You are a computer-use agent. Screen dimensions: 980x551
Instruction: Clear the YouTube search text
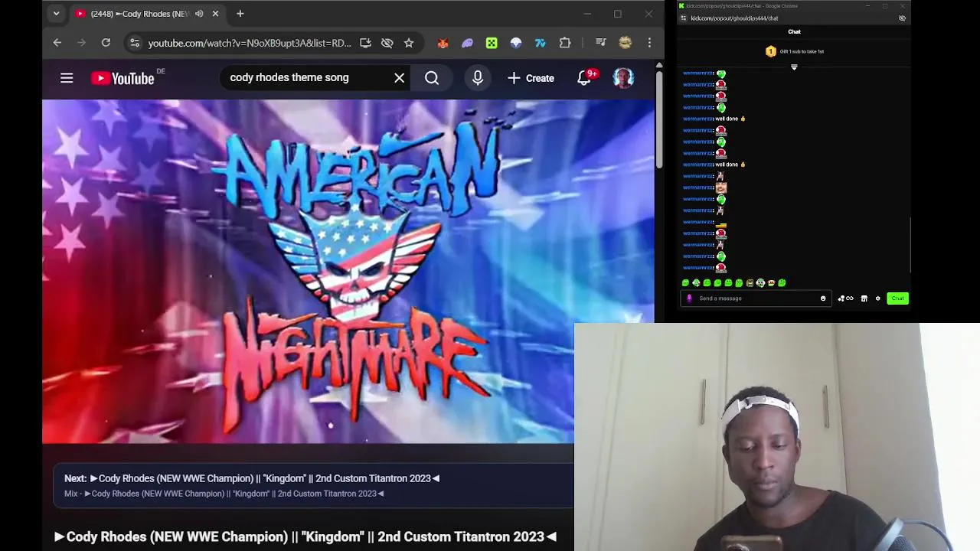(x=399, y=78)
